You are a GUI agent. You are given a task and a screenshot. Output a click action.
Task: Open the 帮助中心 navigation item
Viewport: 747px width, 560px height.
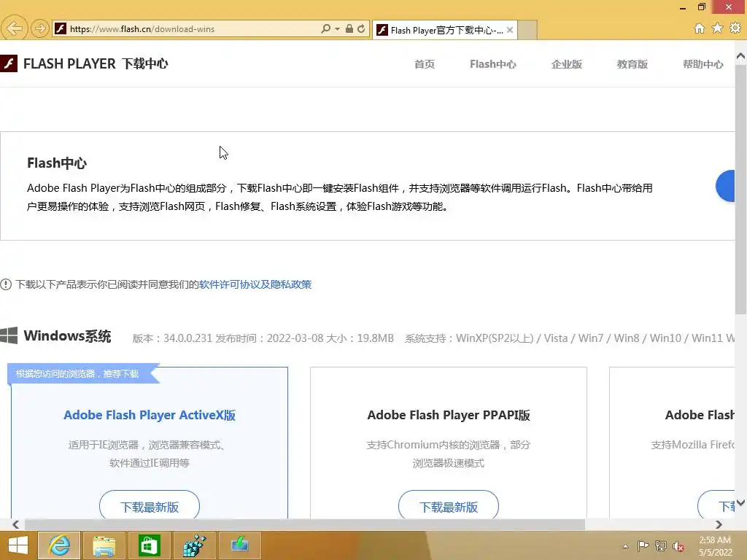tap(703, 64)
